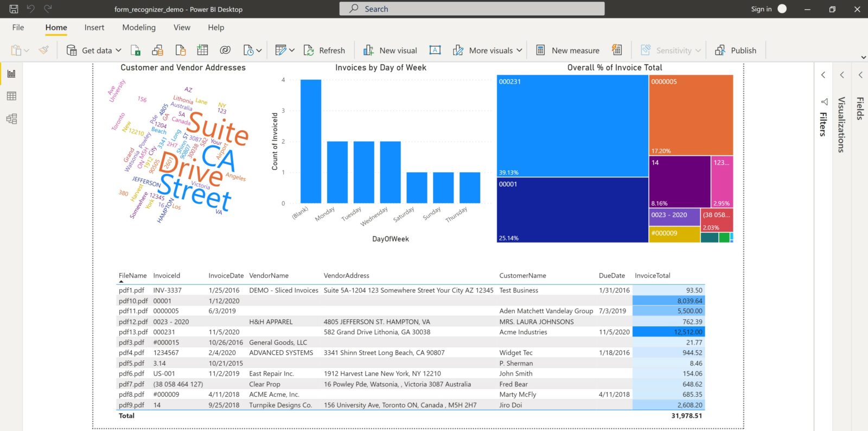Sort table by InvoiceTotal column header
This screenshot has width=868, height=431.
[653, 276]
